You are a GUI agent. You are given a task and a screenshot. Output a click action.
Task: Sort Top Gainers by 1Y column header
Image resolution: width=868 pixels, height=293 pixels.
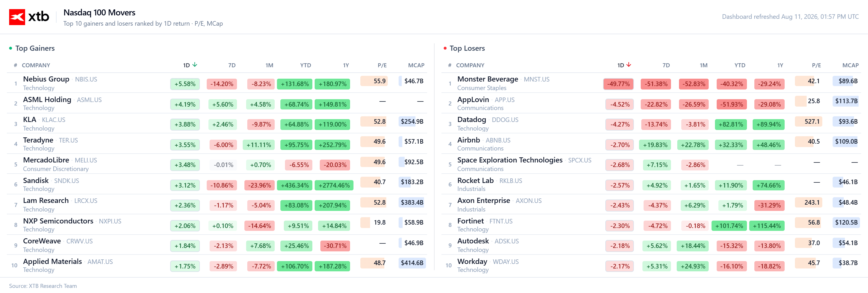[x=346, y=65]
